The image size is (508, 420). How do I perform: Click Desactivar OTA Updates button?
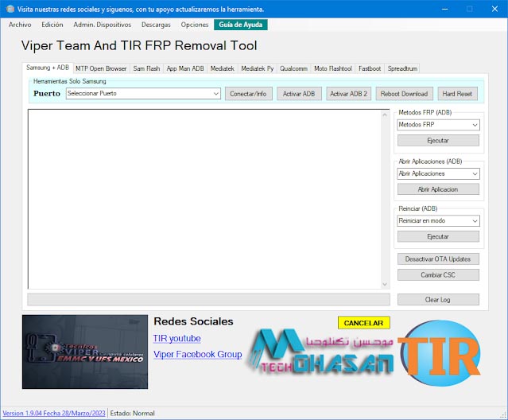438,259
